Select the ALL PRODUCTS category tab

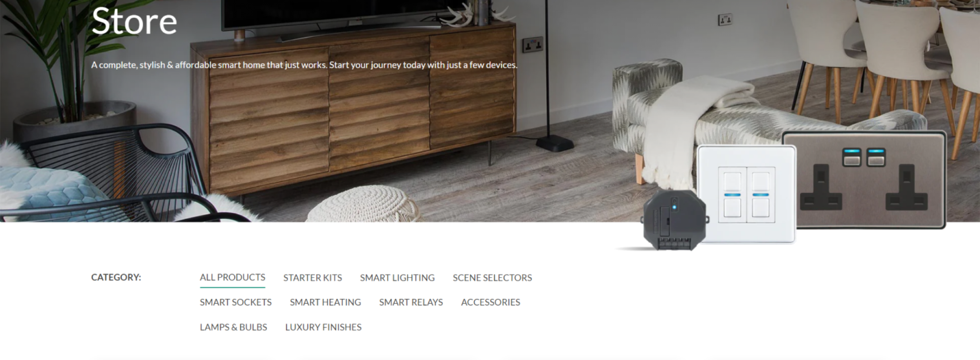pos(232,278)
